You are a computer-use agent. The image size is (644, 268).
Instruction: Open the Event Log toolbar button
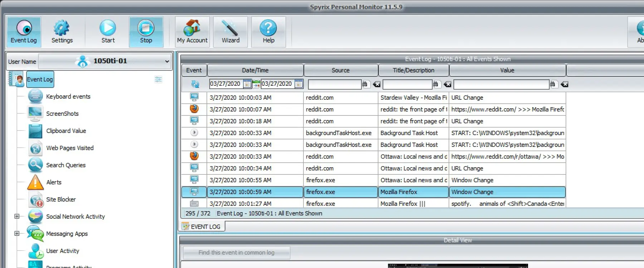coord(24,32)
